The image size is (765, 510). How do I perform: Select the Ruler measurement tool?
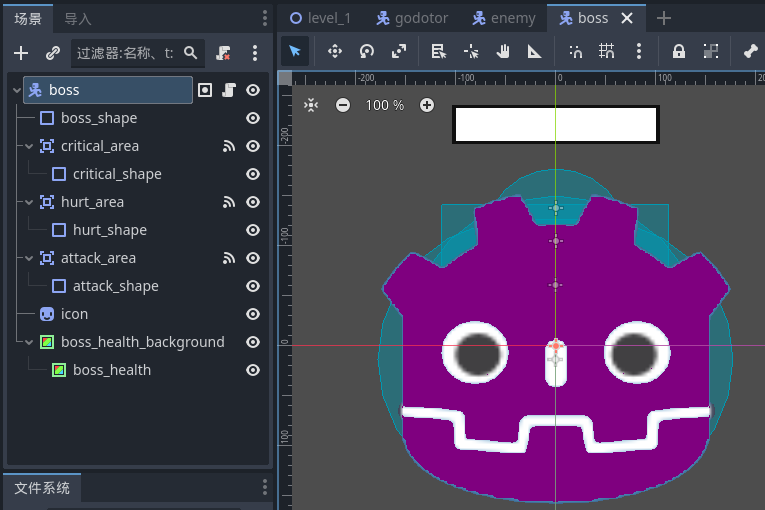(534, 51)
